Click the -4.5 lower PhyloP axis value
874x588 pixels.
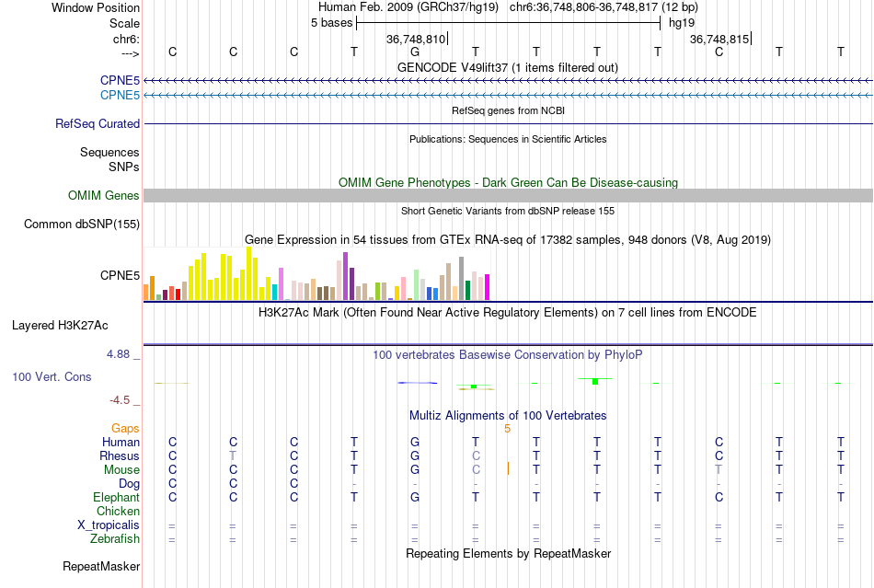pos(120,400)
